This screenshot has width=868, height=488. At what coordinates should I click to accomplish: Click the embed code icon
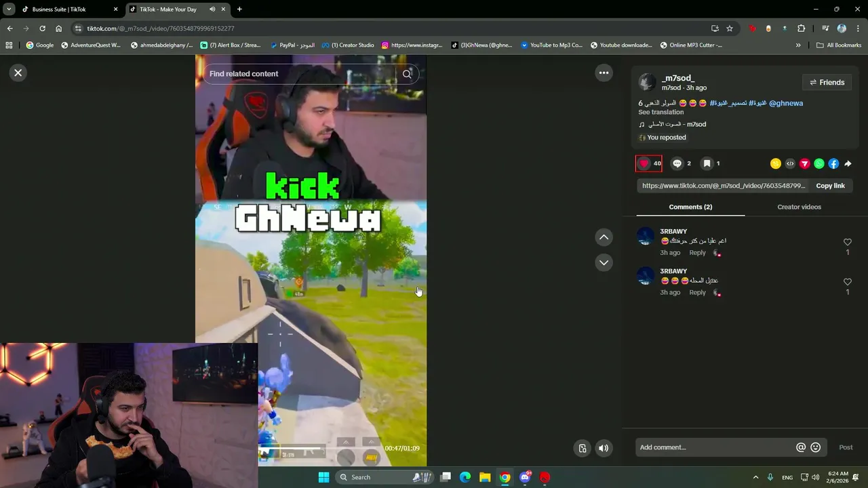[x=790, y=163]
